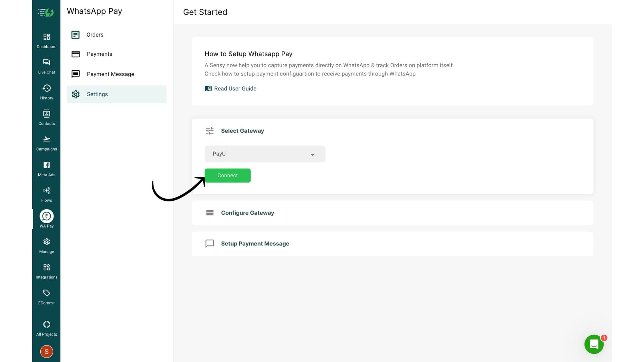Screen dimensions: 644x362
Task: Select Payments menu item
Action: 99,54
